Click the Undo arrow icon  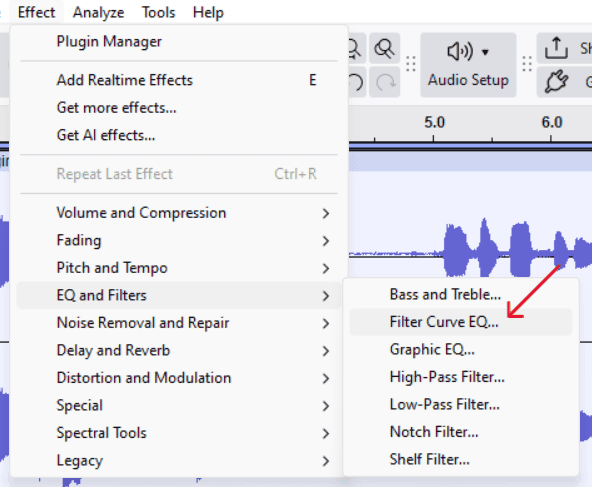tap(356, 82)
